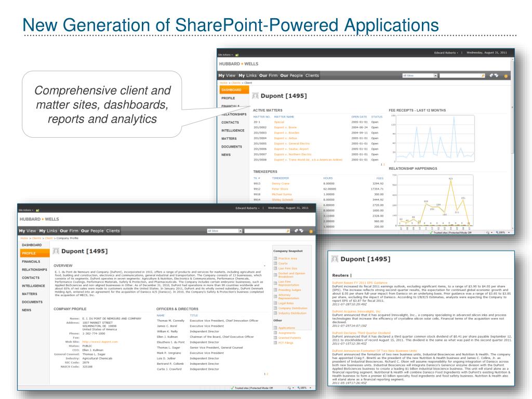
Task: Click the Clients breadcrumb in the dashboard window
Action: pyautogui.click(x=236, y=83)
